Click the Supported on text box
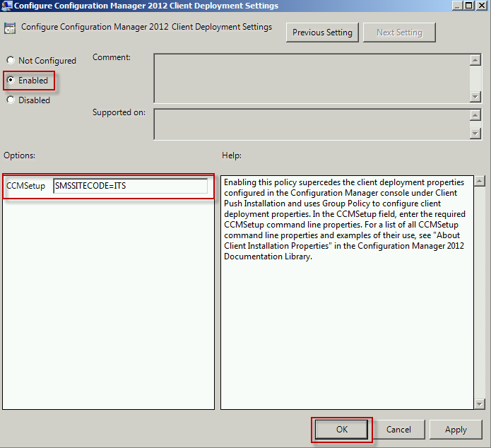491x448 pixels. point(312,124)
